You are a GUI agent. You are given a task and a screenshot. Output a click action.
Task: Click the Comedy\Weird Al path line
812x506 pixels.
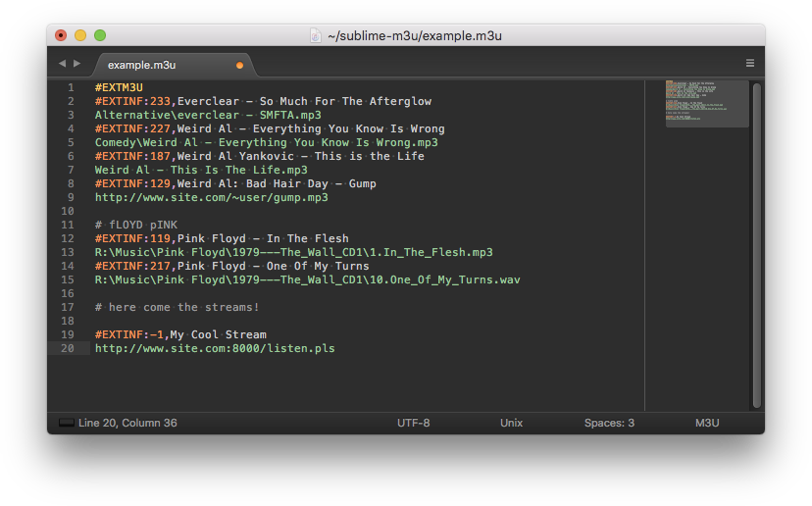click(266, 142)
